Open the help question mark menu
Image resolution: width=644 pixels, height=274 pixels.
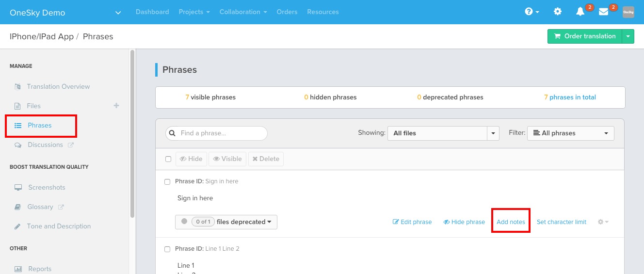click(x=532, y=12)
